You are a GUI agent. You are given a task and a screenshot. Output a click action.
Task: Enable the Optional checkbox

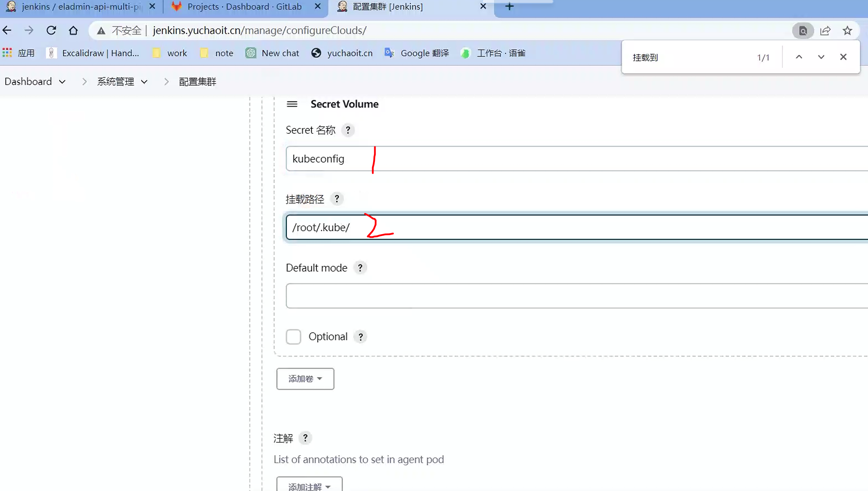[x=293, y=337]
